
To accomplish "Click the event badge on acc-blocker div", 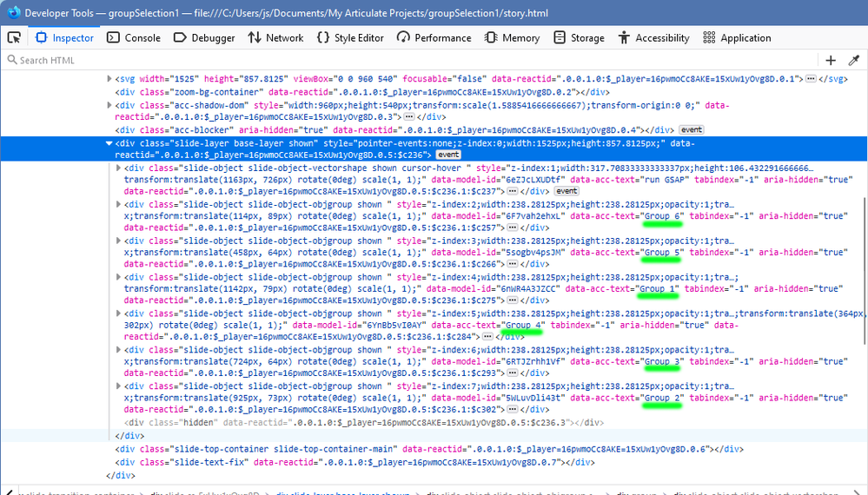I will (692, 130).
